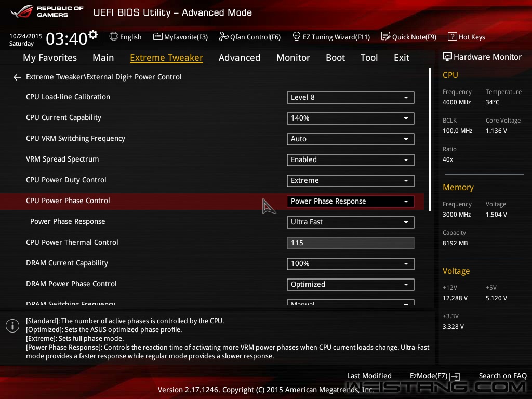This screenshot has height=399, width=532.
Task: Select the CPU Power Thermal Control label
Action: click(72, 242)
